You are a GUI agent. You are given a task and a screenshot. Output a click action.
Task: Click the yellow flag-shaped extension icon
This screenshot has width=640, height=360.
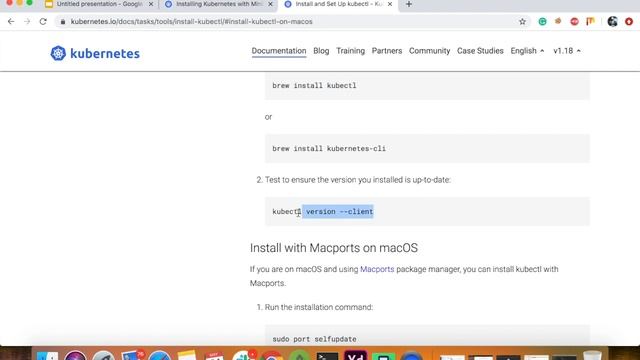(590, 22)
